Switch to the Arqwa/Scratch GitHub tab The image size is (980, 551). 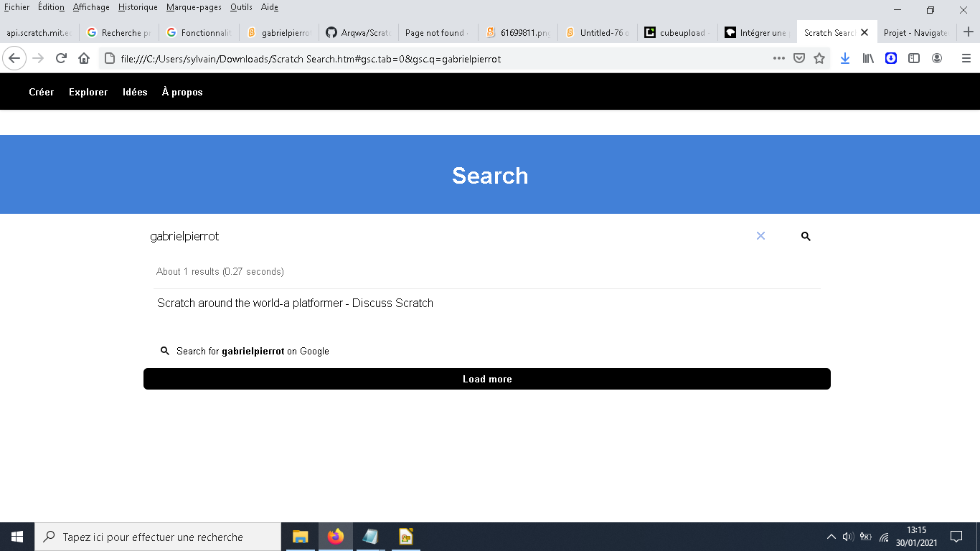pyautogui.click(x=358, y=32)
